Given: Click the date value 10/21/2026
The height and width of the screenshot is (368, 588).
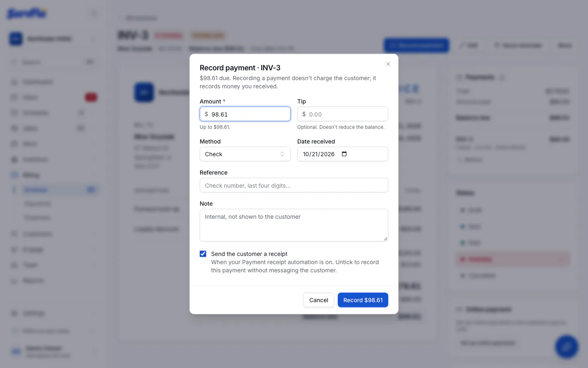Looking at the screenshot, I should [x=319, y=154].
